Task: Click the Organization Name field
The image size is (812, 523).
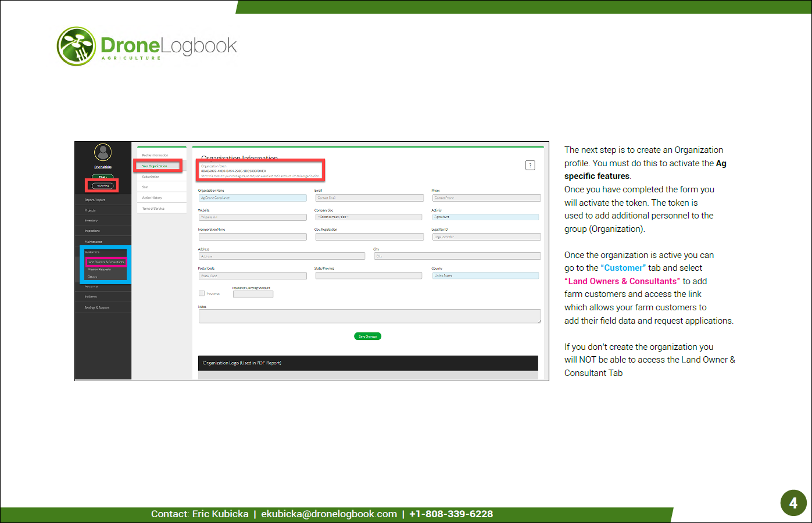Action: 252,198
